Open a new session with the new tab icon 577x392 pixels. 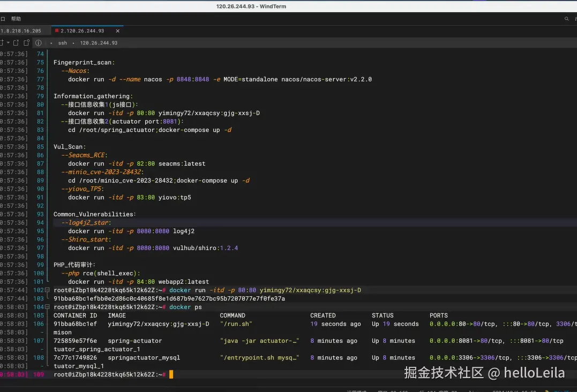[3, 42]
